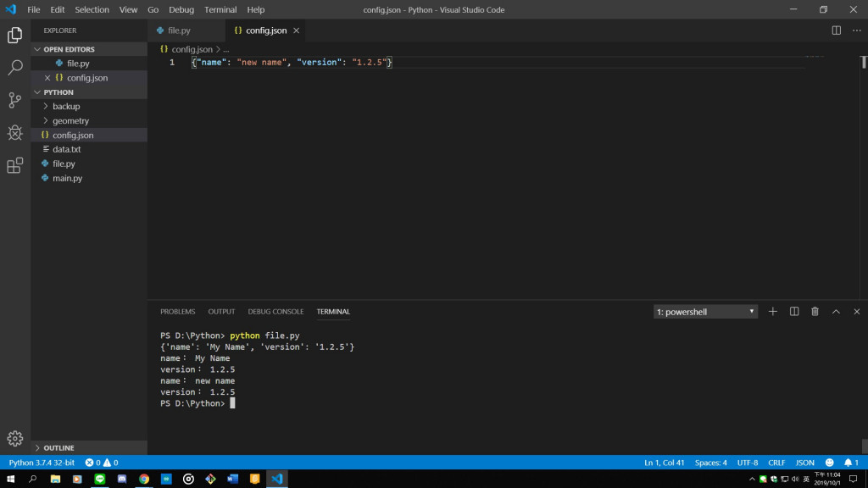Open Chrome from taskbar
This screenshot has width=868, height=488.
pos(144,479)
